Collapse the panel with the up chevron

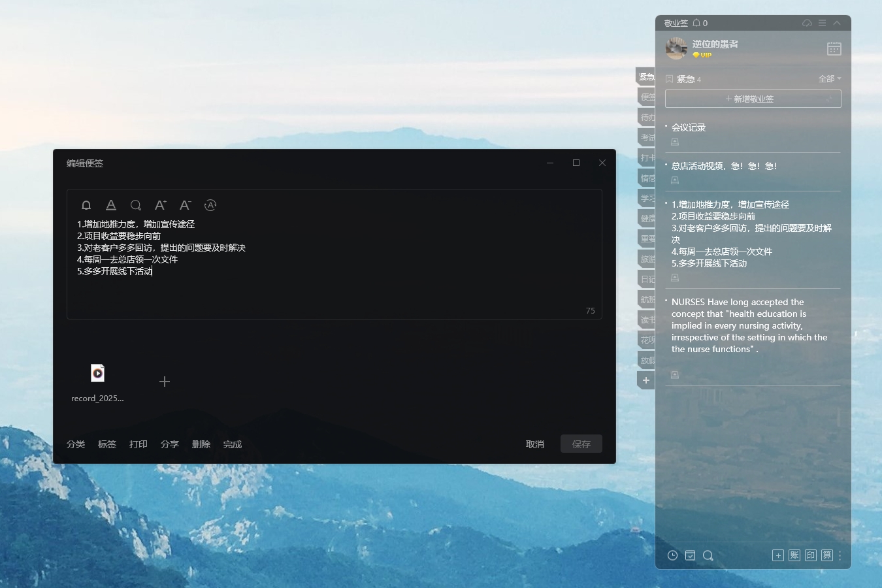(838, 23)
